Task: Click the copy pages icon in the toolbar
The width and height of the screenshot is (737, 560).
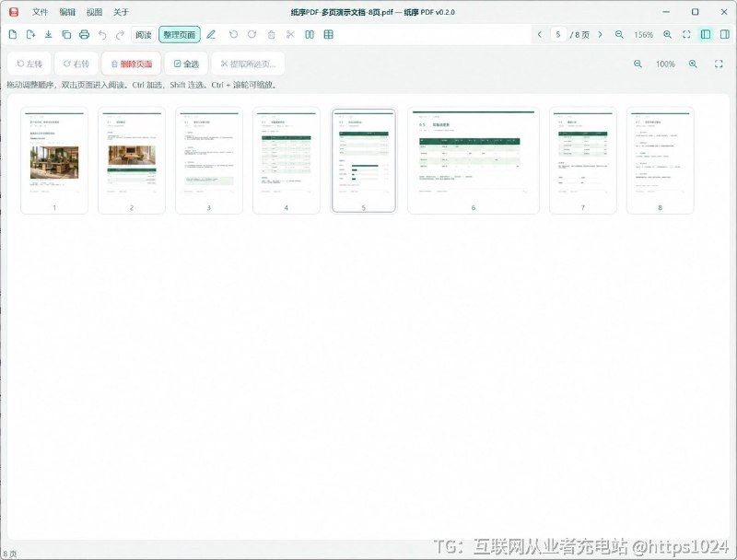Action: 66,34
